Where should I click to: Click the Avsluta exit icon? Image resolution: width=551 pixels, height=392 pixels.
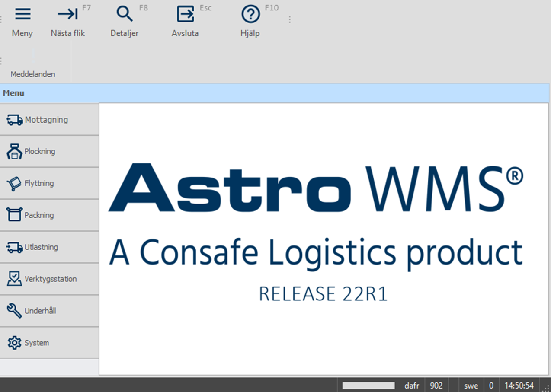186,14
